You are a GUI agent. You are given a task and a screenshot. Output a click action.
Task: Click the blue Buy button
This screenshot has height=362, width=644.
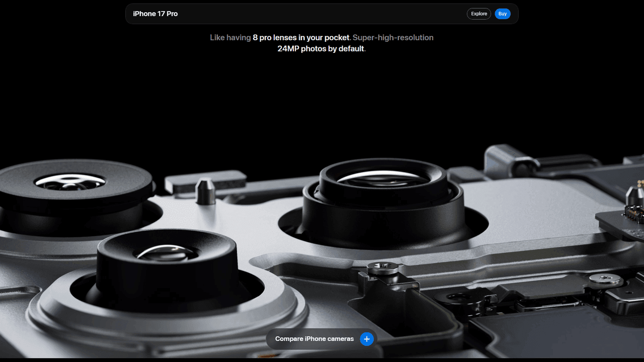(x=502, y=14)
